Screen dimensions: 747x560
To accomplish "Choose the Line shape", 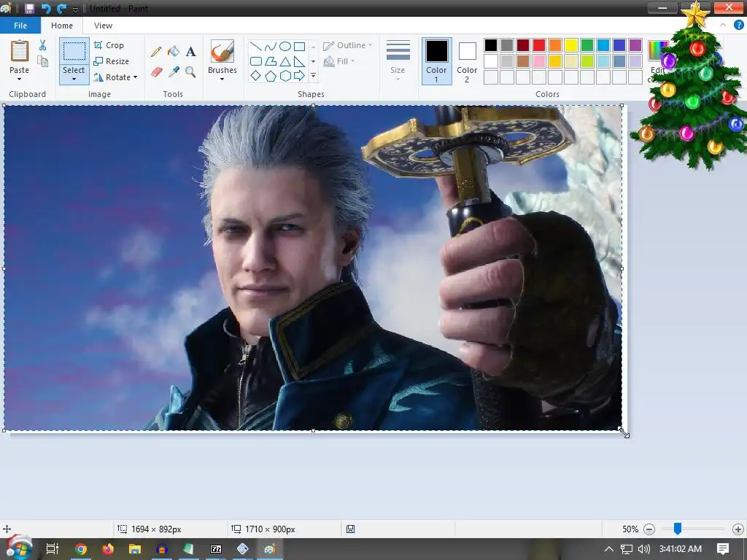I will 256,47.
